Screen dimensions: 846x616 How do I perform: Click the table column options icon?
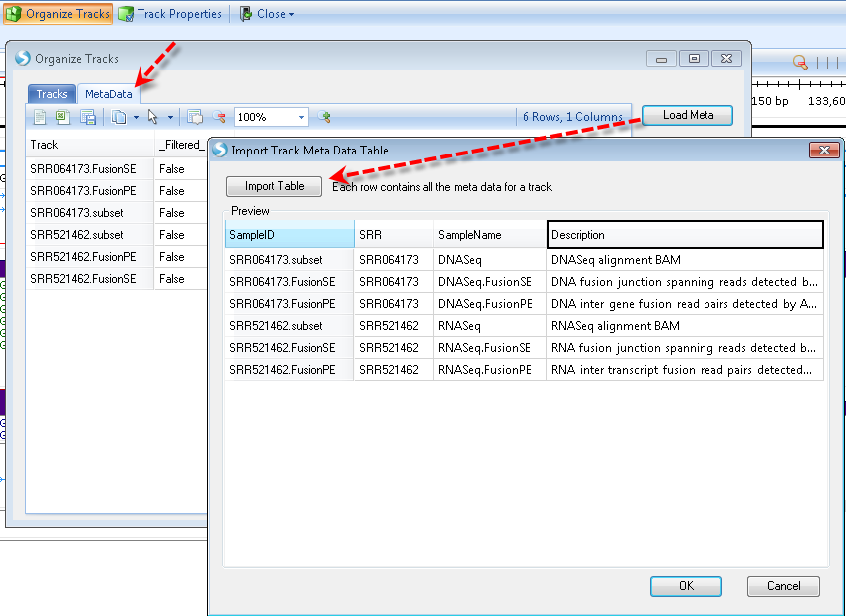194,116
